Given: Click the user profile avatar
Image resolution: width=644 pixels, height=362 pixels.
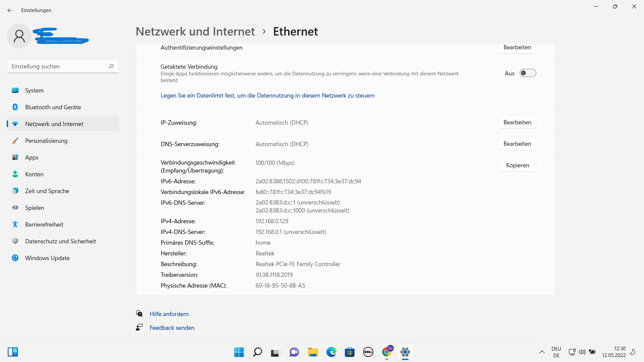Looking at the screenshot, I should click(19, 36).
